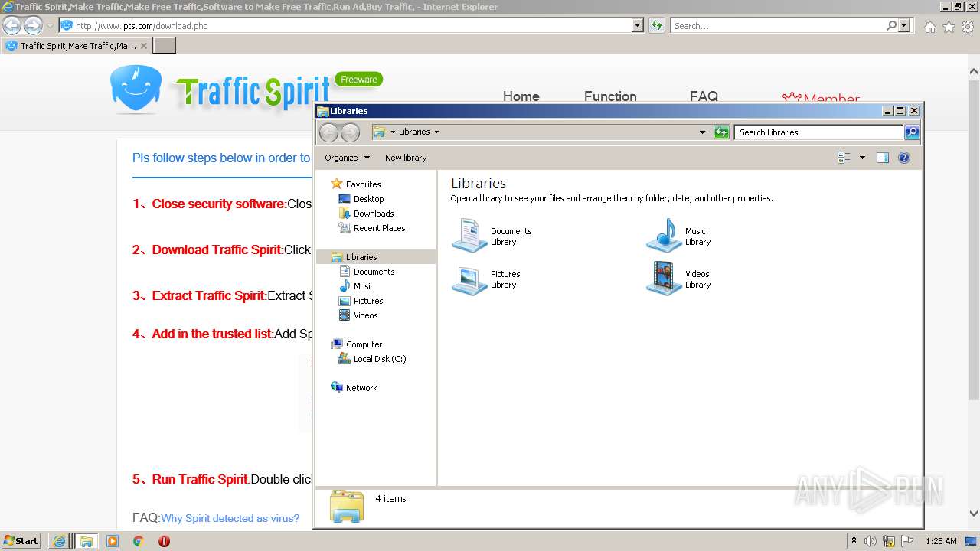
Task: Expand Explorer address bar history dropdown
Action: pyautogui.click(x=702, y=132)
